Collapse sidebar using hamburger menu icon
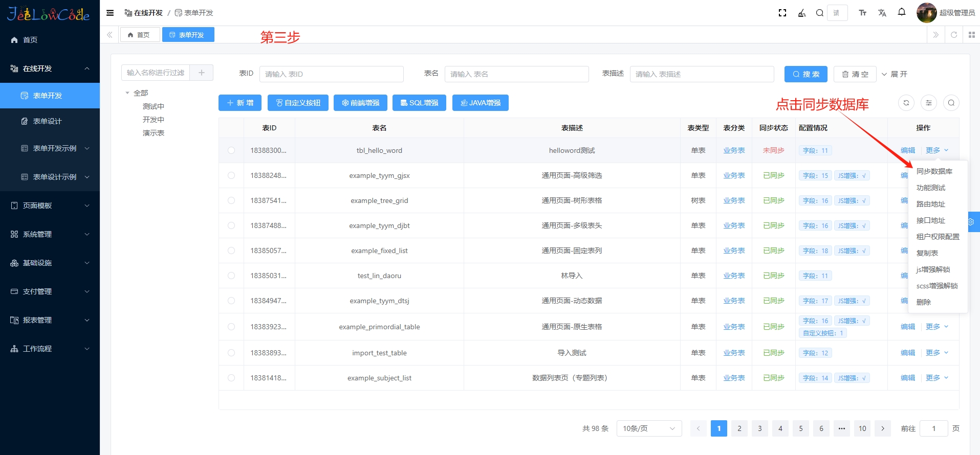 point(110,13)
